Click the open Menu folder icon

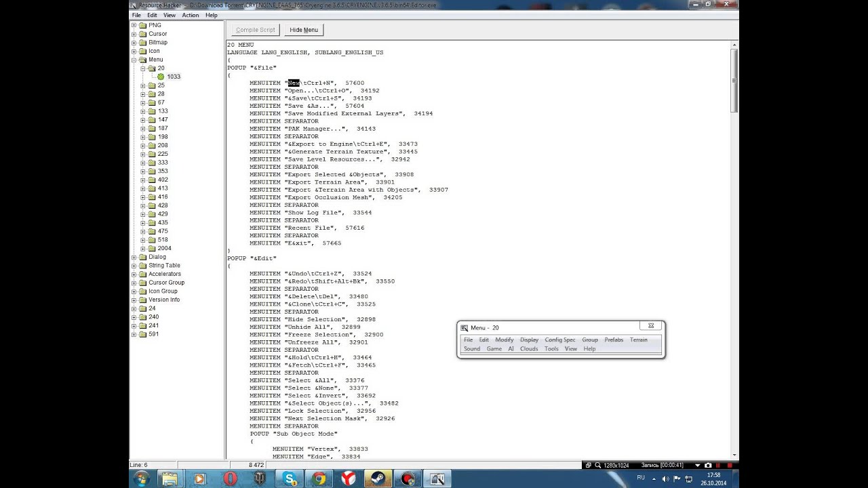point(142,60)
